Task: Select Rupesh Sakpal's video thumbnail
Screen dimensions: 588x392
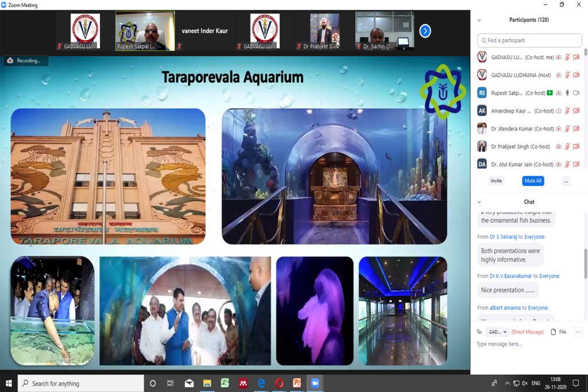Action: (x=145, y=31)
